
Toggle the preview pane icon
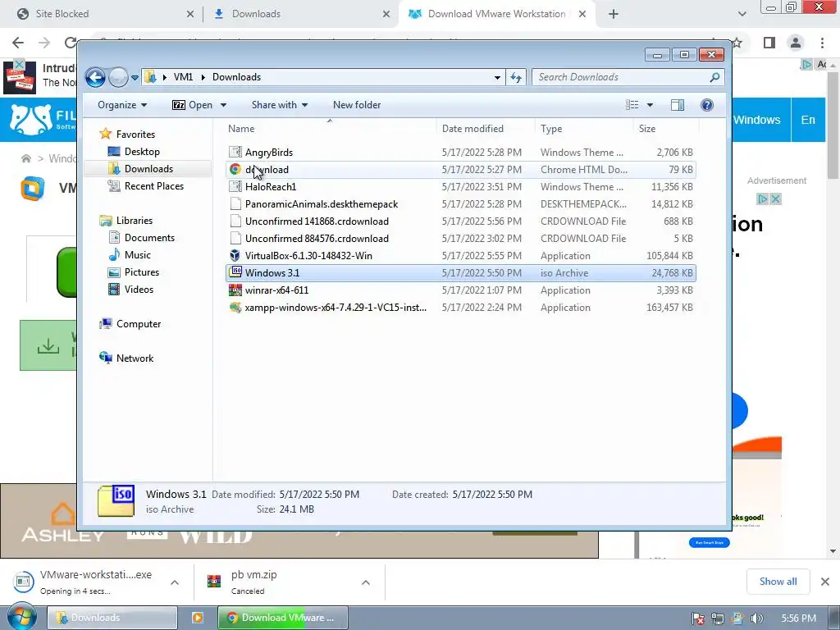pos(678,105)
